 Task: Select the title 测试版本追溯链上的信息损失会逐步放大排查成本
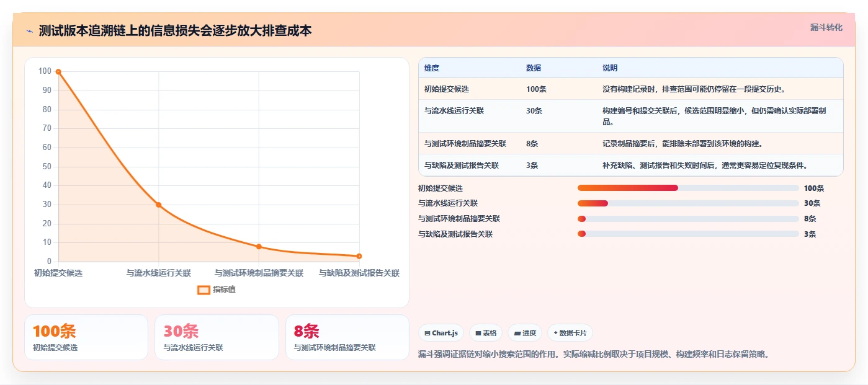[x=175, y=31]
